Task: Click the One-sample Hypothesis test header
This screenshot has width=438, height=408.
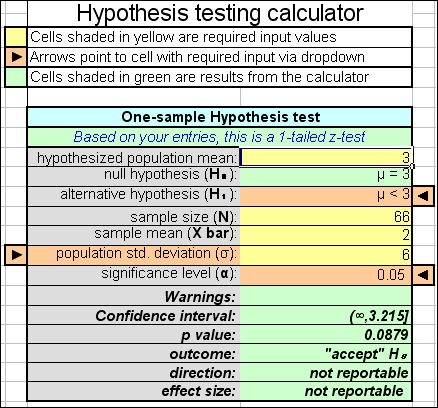Action: click(x=220, y=117)
